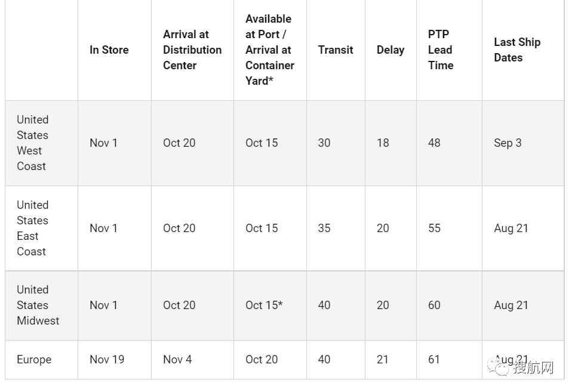This screenshot has height=392, width=572.
Task: Click the "Delay" column header
Action: (390, 50)
